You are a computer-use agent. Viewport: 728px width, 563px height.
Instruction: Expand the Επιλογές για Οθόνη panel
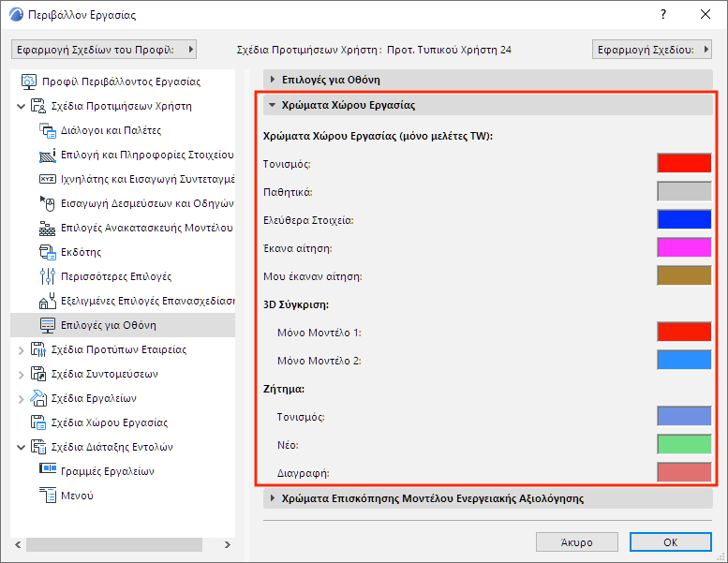click(x=273, y=80)
